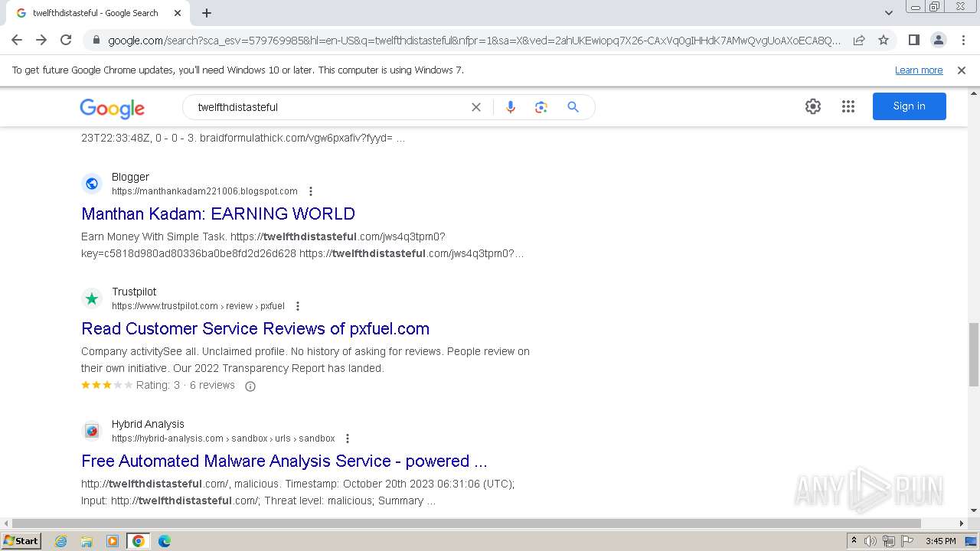Click the Blogger globe favicon
Image resolution: width=980 pixels, height=551 pixels.
point(92,184)
